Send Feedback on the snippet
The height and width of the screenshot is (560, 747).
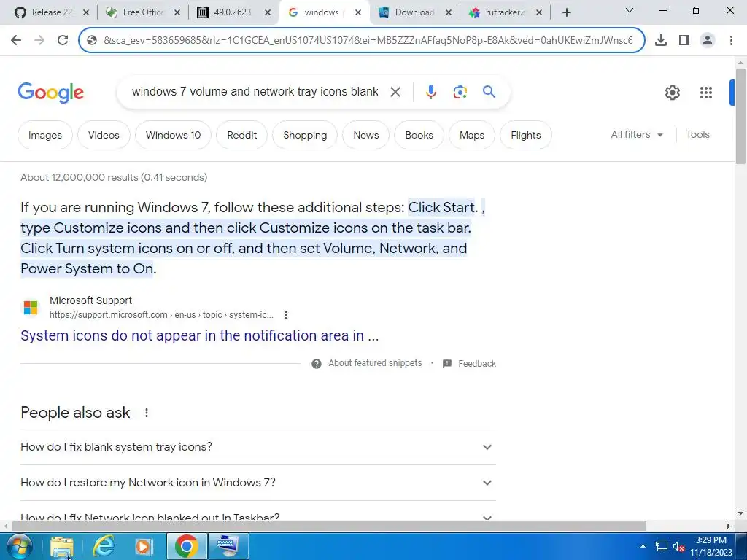(469, 364)
